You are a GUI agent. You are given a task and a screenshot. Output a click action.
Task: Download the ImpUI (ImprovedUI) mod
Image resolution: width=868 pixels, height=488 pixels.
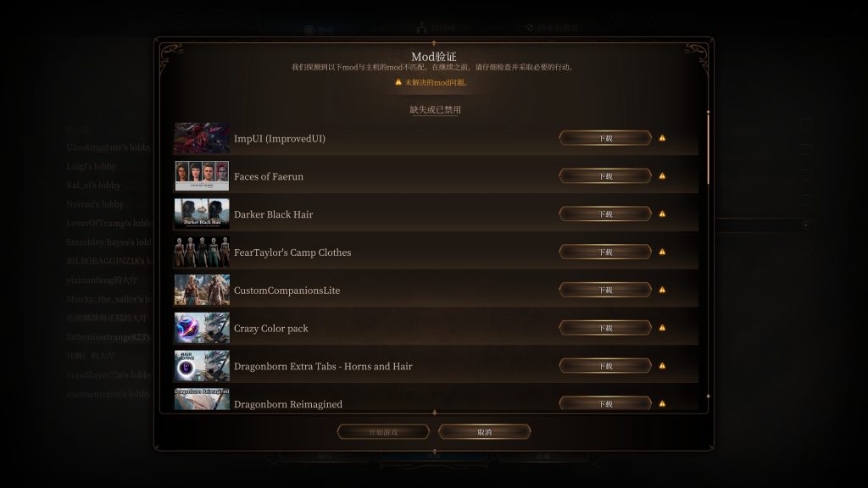coord(605,138)
